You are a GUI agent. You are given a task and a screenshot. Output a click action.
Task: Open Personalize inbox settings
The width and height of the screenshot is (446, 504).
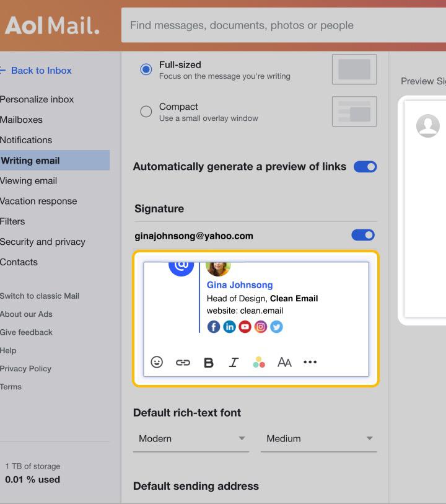(x=37, y=99)
